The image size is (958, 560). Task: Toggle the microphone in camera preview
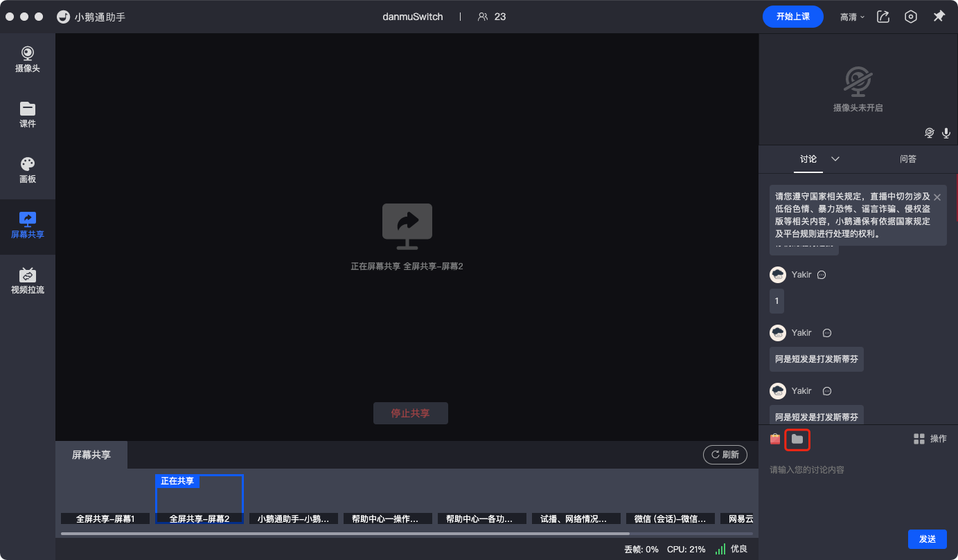click(946, 133)
